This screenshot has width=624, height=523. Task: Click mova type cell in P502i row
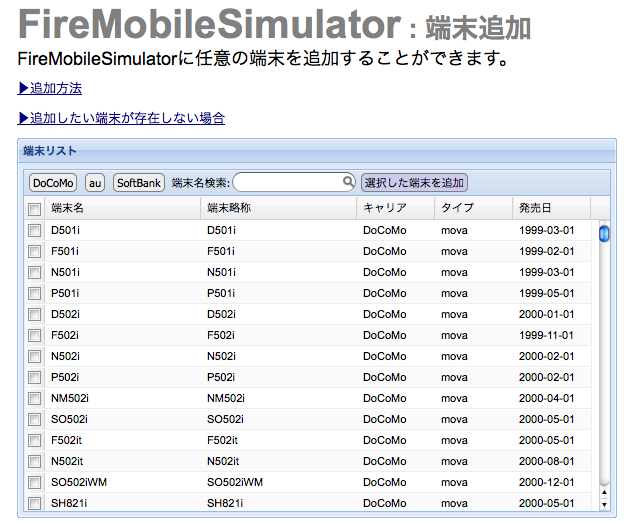454,377
